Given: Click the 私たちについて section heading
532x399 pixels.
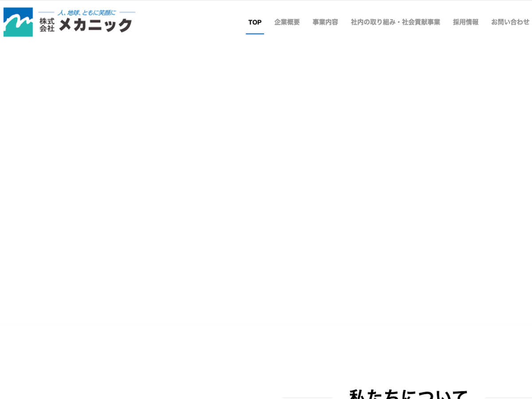Looking at the screenshot, I should pos(408,394).
